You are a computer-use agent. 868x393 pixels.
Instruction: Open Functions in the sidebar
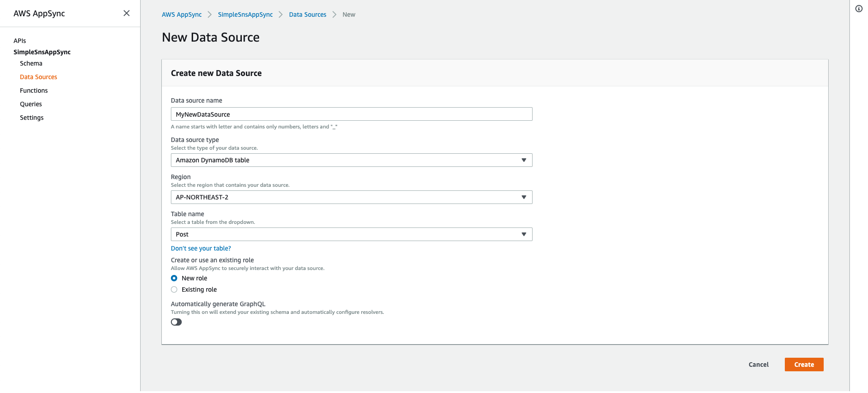[x=34, y=90]
